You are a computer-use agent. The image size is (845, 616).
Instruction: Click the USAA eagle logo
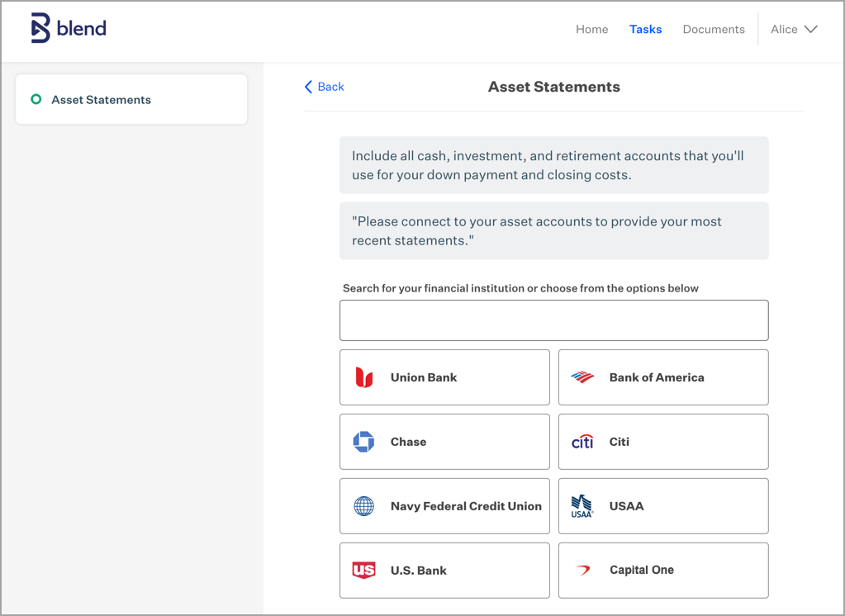(x=582, y=506)
